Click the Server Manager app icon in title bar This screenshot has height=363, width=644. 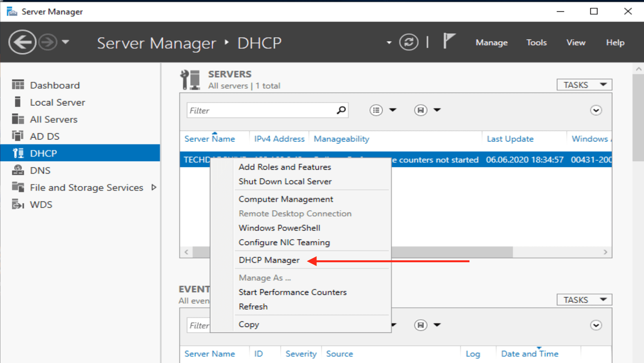12,11
